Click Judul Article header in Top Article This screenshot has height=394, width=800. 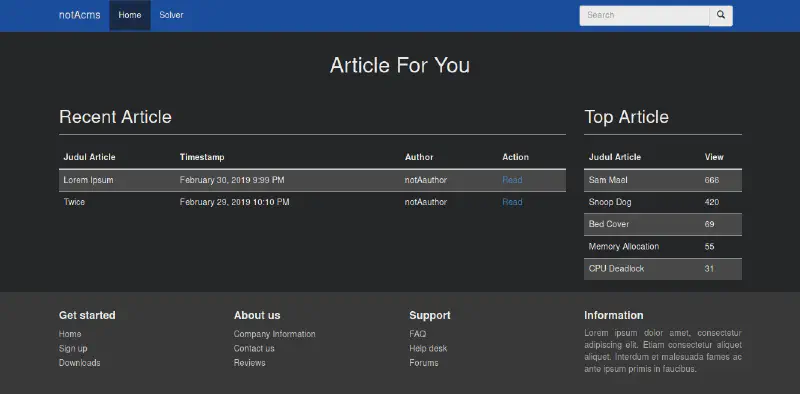point(615,157)
